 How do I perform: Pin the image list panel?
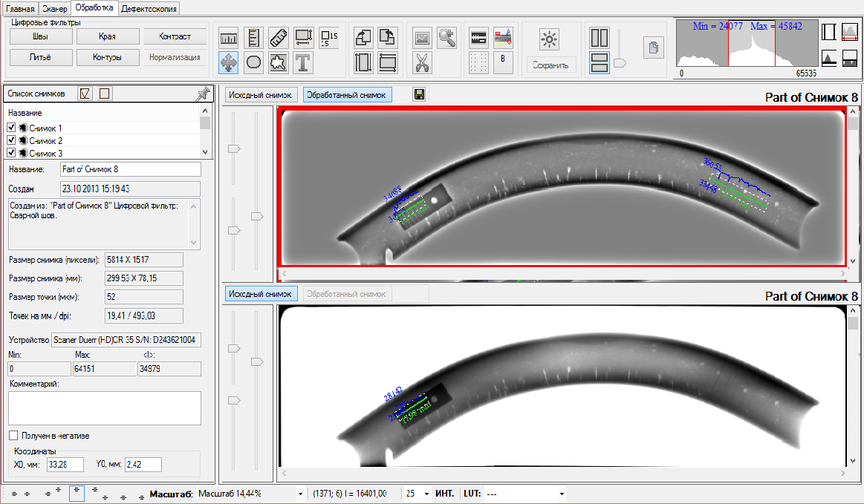(201, 94)
